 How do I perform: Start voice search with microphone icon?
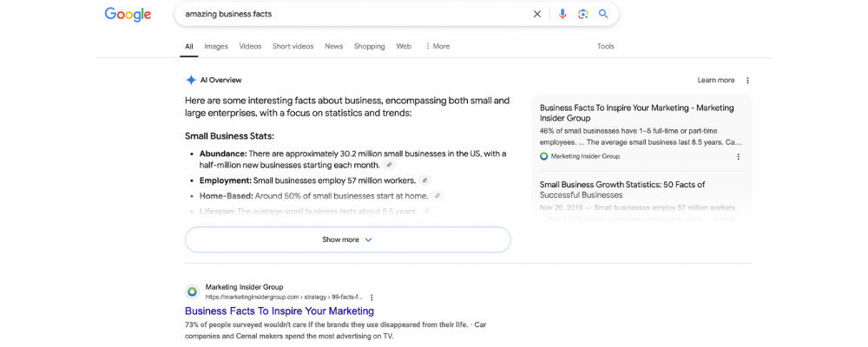click(562, 14)
